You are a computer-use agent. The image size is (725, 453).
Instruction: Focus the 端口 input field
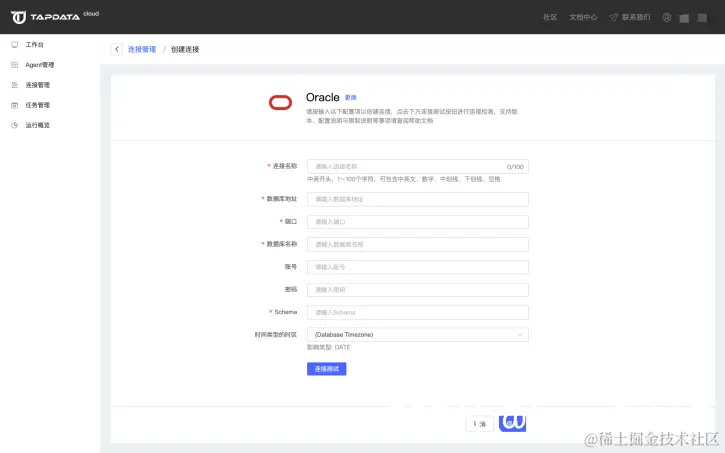point(418,222)
